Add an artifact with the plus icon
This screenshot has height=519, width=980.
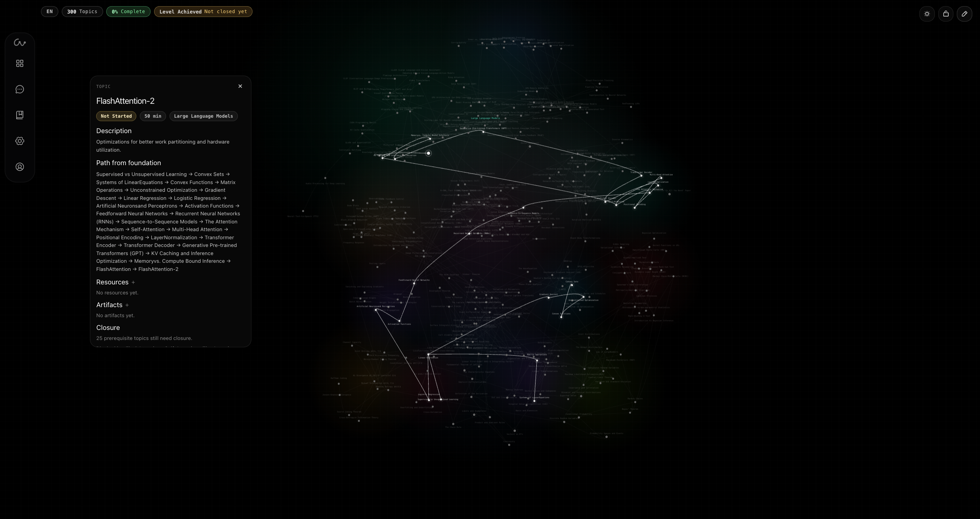(127, 305)
